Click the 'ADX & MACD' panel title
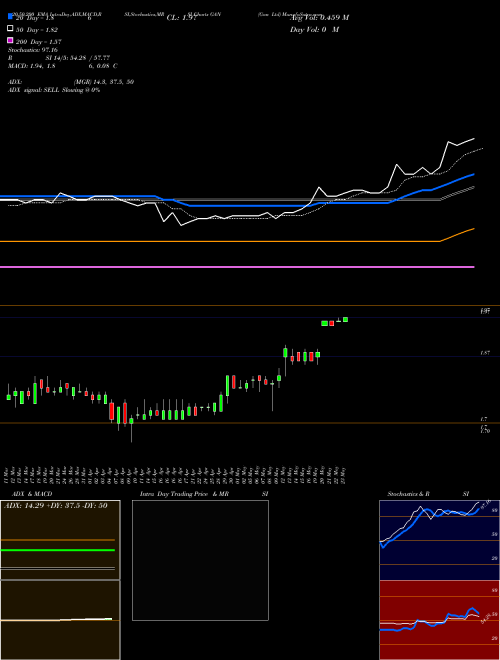The image size is (500, 660). [32, 494]
